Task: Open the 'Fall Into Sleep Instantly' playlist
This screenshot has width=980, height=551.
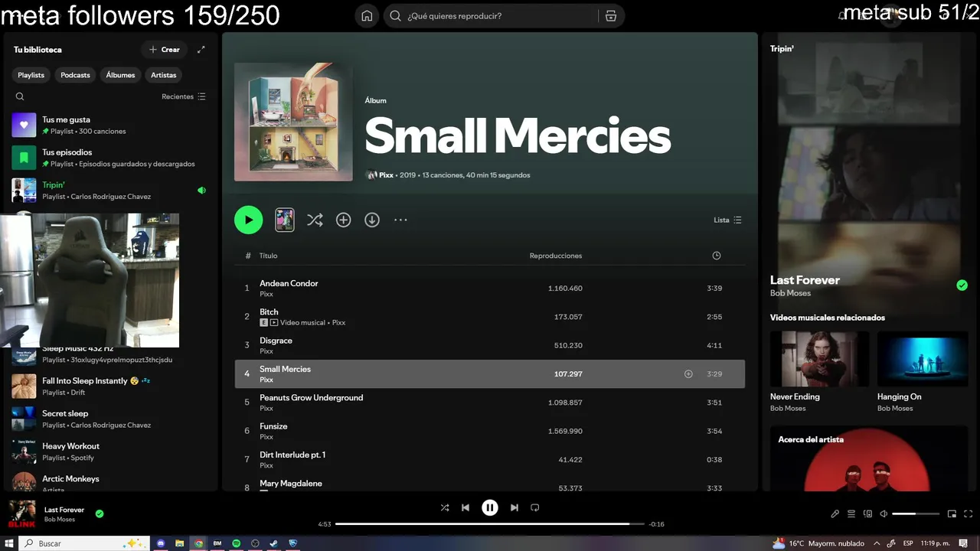Action: (109, 386)
